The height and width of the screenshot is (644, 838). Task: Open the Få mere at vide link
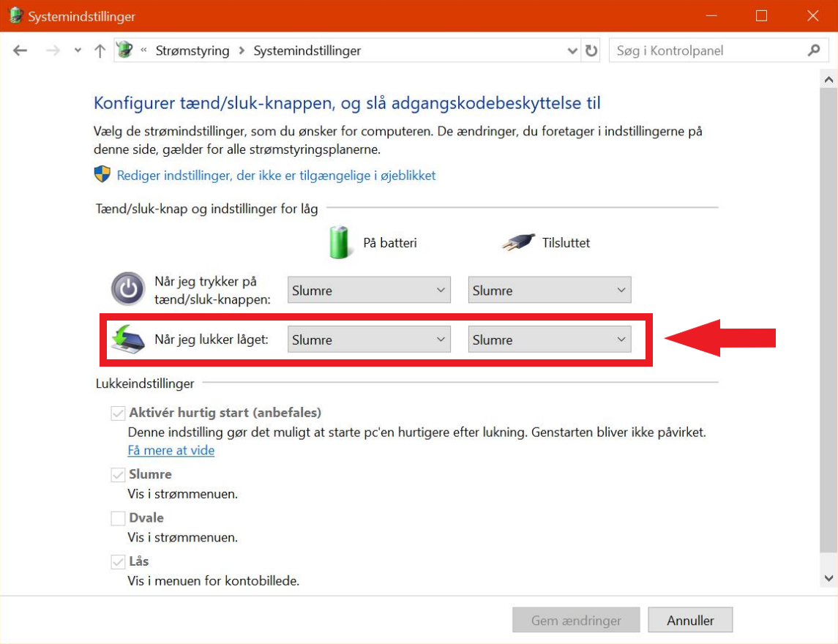[x=171, y=451]
